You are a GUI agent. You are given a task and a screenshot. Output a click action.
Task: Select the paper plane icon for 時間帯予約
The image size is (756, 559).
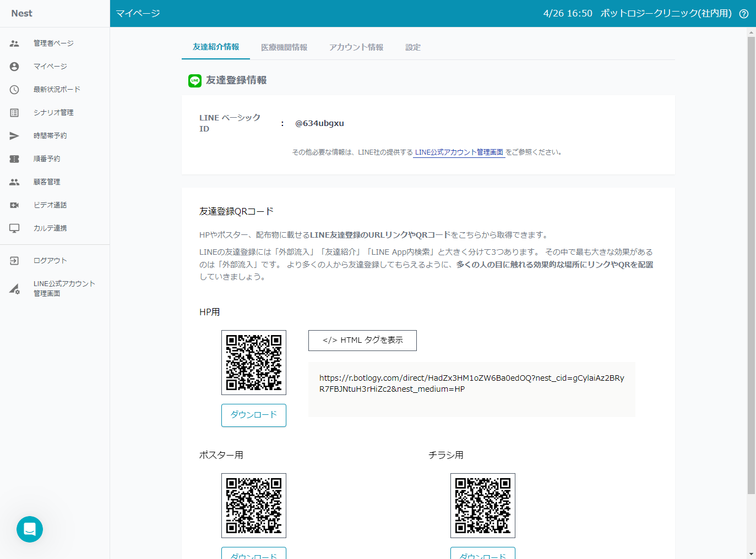14,136
